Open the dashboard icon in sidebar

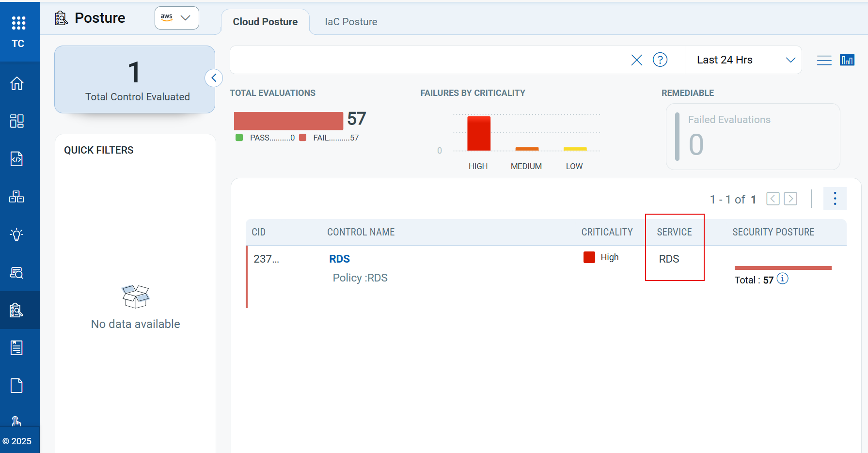click(x=17, y=121)
